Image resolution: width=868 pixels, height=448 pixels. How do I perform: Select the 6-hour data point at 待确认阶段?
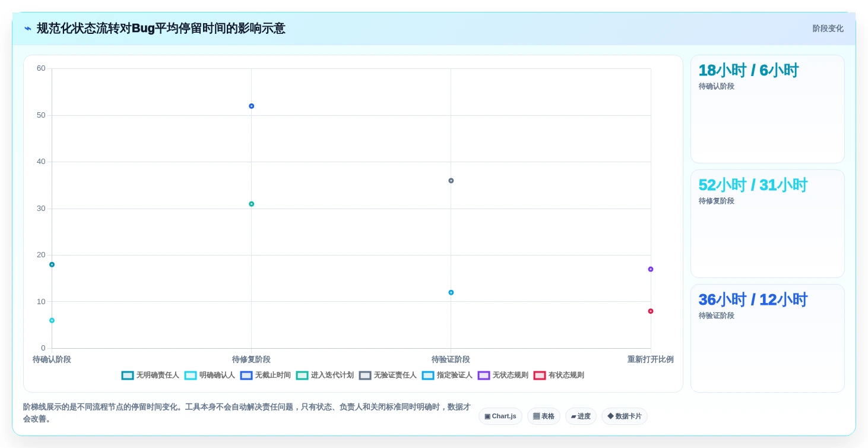coord(52,320)
